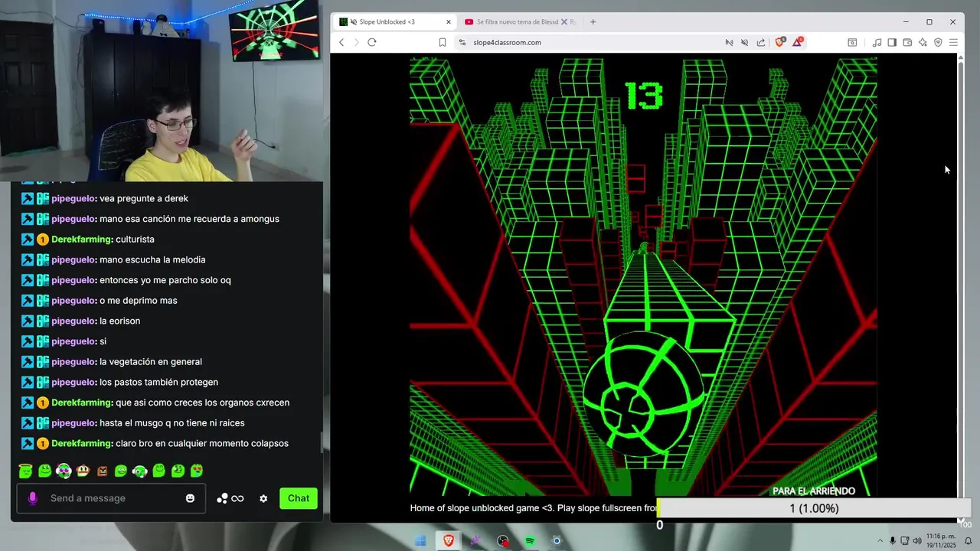
Task: Toggle tab mute on Slope Unblocked tab
Action: (x=353, y=21)
